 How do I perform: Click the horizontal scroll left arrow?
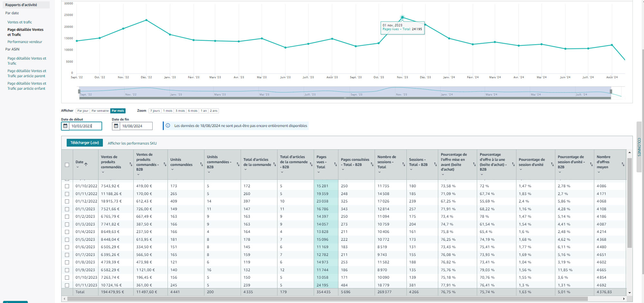click(x=64, y=299)
